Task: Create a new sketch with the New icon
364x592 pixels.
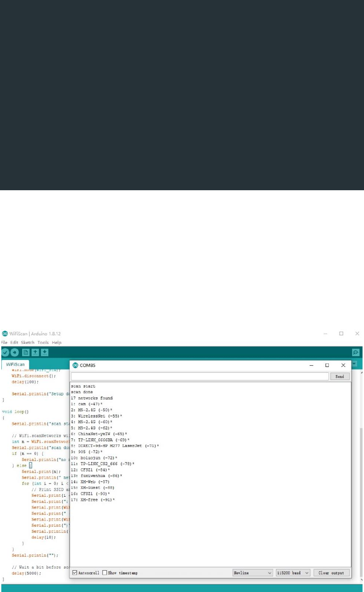Action: pyautogui.click(x=26, y=352)
